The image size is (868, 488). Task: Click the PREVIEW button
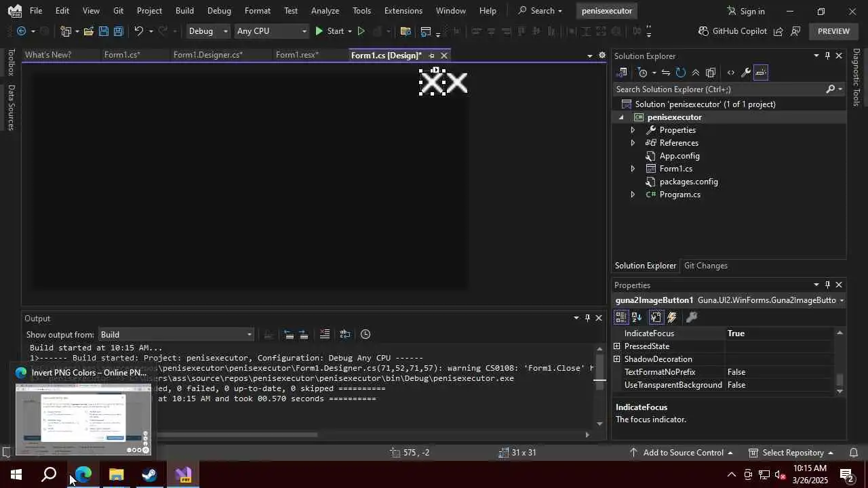coord(833,31)
